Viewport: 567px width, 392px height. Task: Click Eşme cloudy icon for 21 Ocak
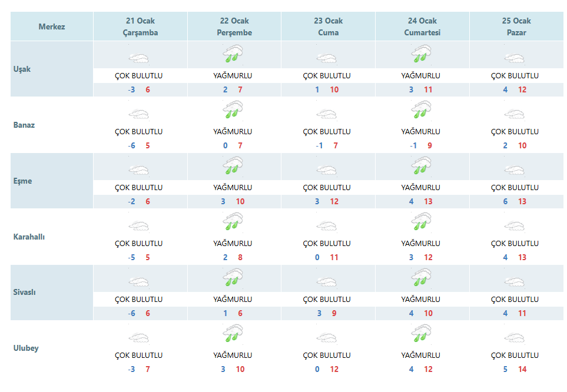[x=139, y=170]
